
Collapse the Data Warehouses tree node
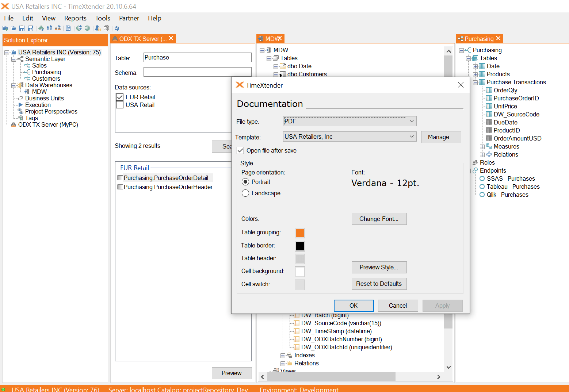pyautogui.click(x=14, y=85)
